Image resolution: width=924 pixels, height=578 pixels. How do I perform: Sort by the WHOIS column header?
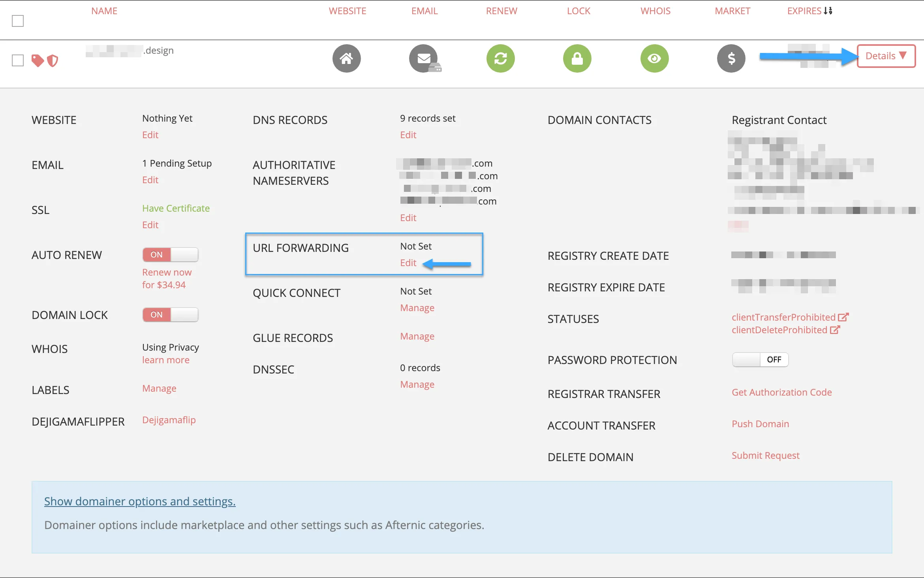[x=655, y=11]
